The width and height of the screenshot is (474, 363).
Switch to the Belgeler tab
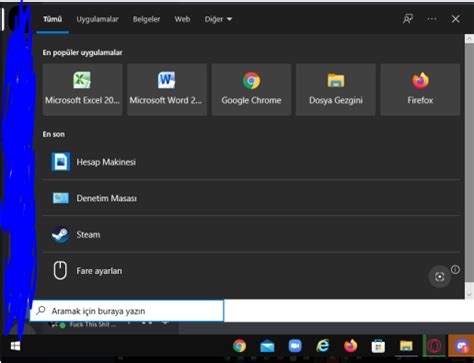pos(146,19)
